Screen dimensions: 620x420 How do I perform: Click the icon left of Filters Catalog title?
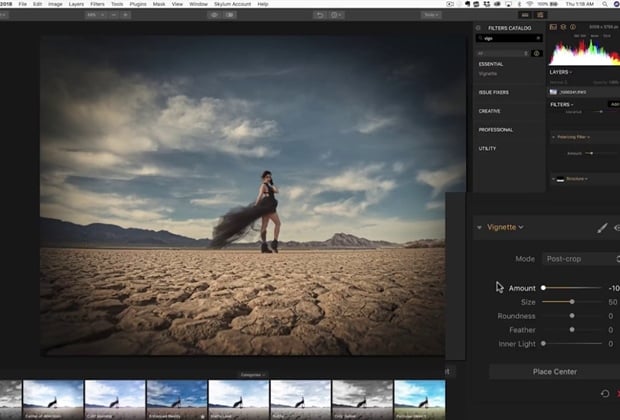point(478,28)
